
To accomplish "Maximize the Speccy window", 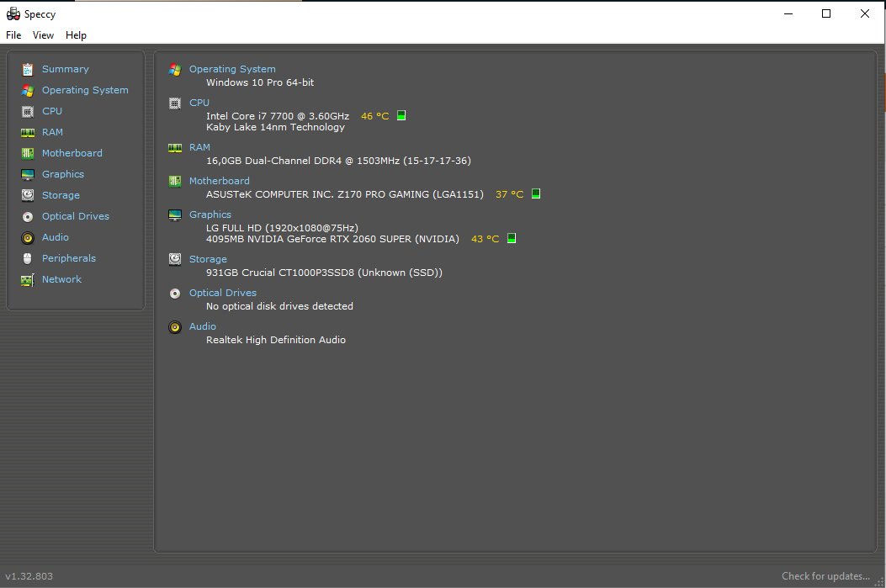I will (826, 13).
